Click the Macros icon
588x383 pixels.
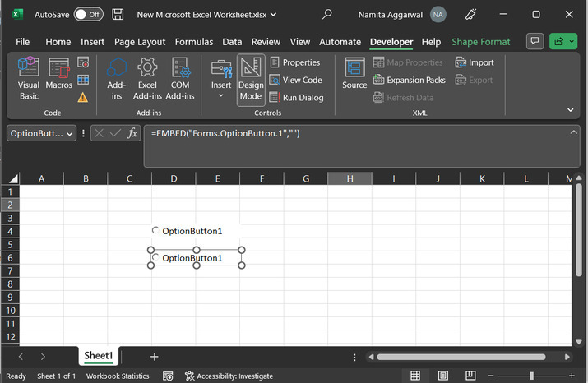[x=58, y=79]
